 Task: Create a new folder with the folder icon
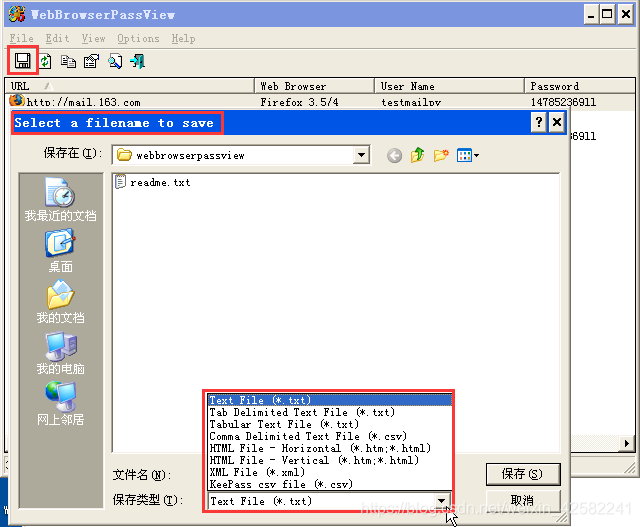tap(441, 155)
